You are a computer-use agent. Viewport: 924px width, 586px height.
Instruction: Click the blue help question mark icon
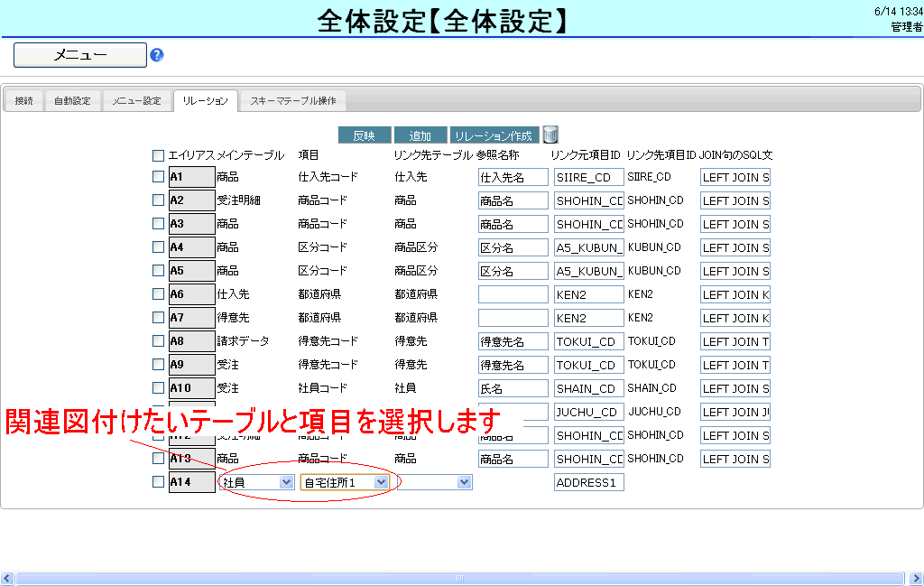coord(157,55)
